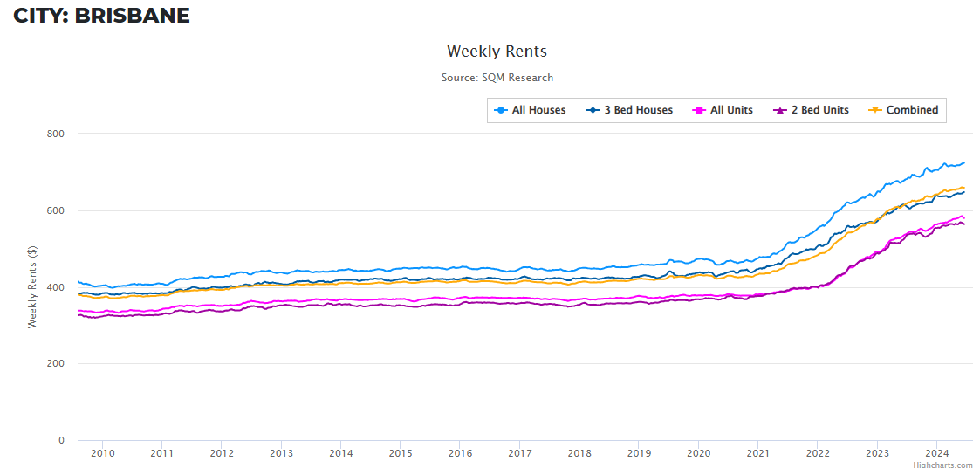
Task: Click the Combined orange inverted-triangle marker
Action: (x=874, y=111)
